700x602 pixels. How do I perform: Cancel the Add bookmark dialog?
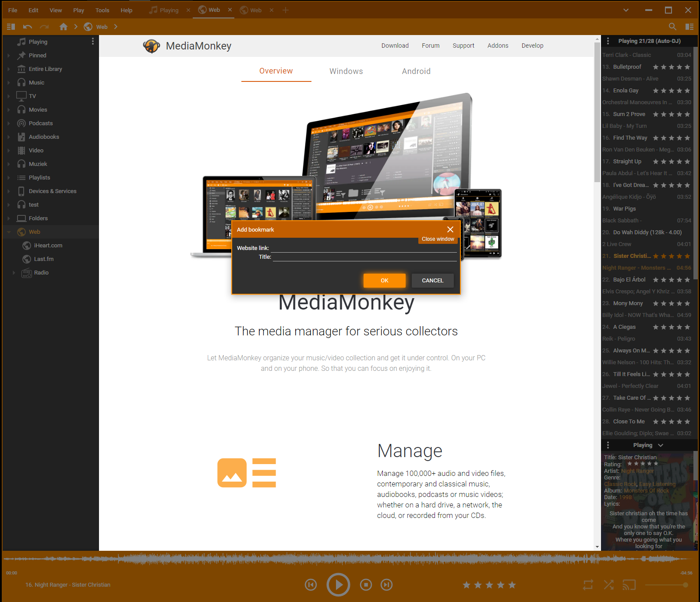(x=432, y=281)
